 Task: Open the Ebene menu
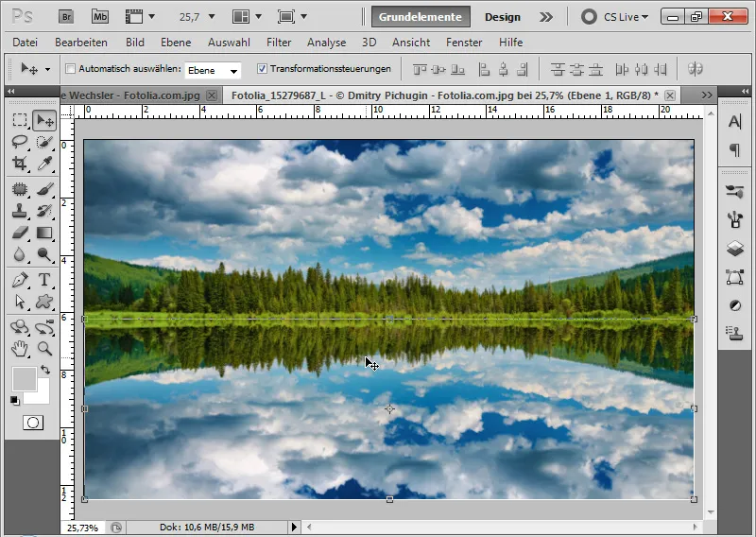176,43
